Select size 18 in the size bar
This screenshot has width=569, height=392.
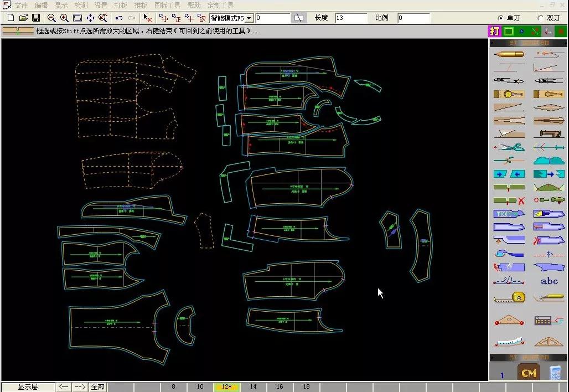pyautogui.click(x=306, y=387)
